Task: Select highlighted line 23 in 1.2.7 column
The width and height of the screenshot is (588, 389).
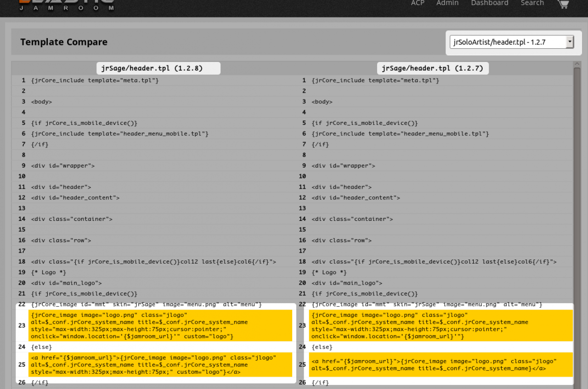Action: [440, 326]
